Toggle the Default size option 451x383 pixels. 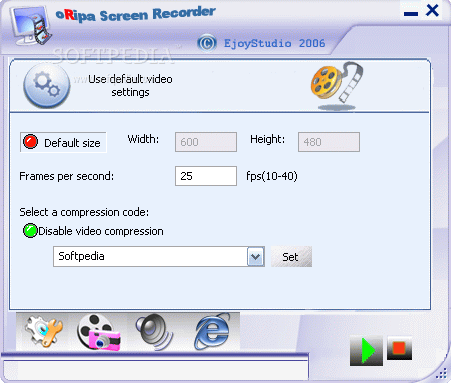(x=63, y=142)
